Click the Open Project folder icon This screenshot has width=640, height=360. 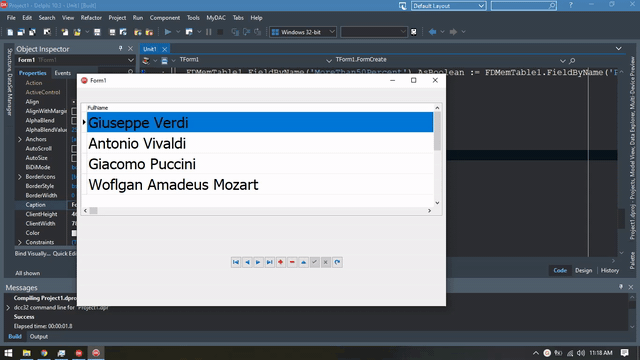tap(76, 32)
